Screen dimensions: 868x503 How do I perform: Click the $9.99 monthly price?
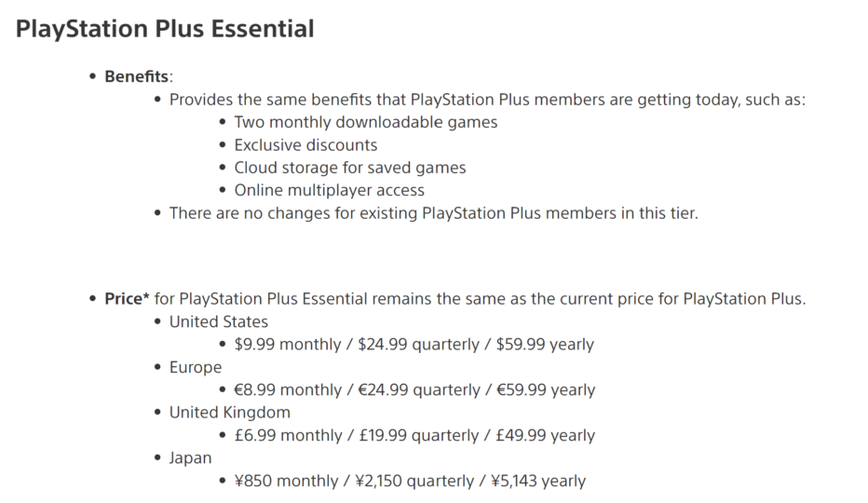288,344
